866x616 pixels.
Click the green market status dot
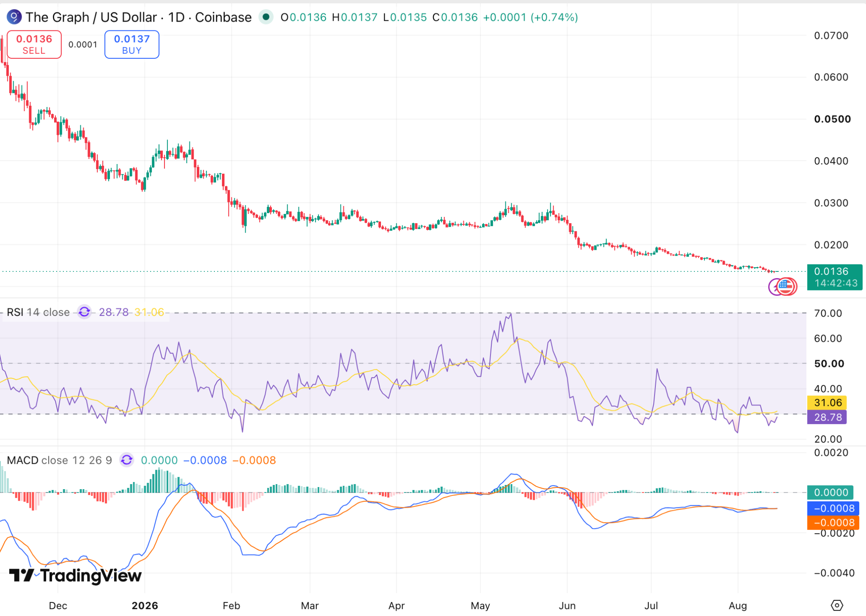tap(266, 17)
